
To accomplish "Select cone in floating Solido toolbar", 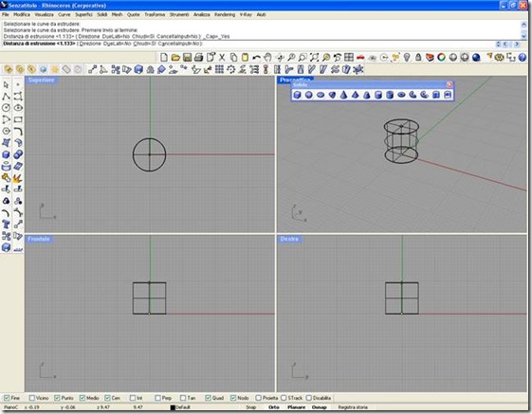I will click(343, 95).
